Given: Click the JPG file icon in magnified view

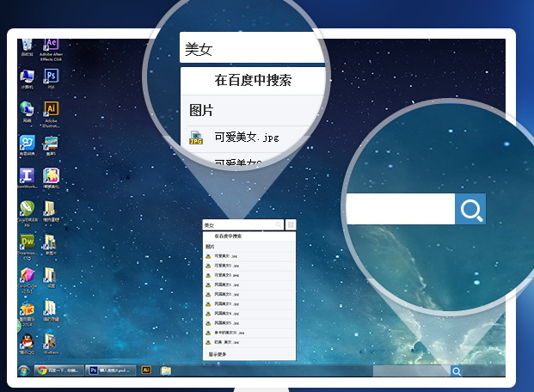Looking at the screenshot, I should [x=196, y=138].
